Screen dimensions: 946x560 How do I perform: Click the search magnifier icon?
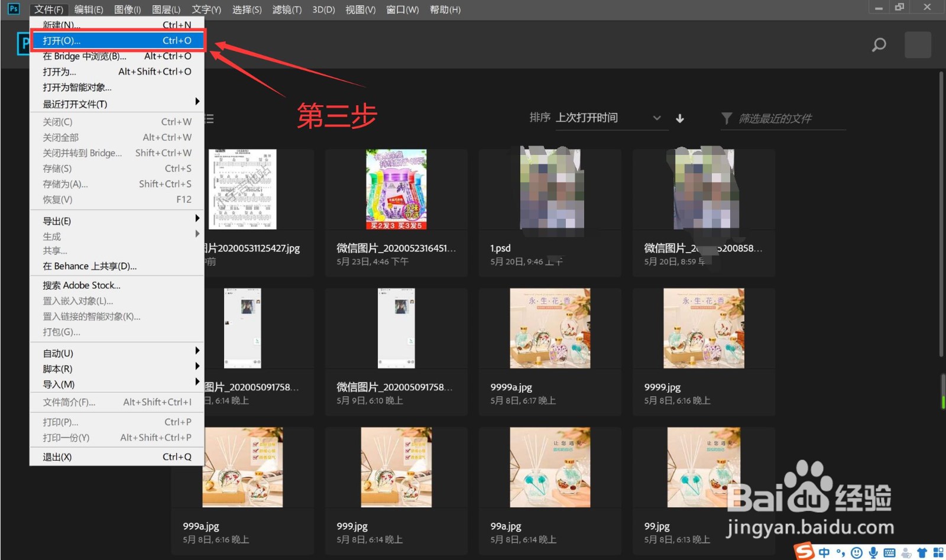[x=879, y=44]
